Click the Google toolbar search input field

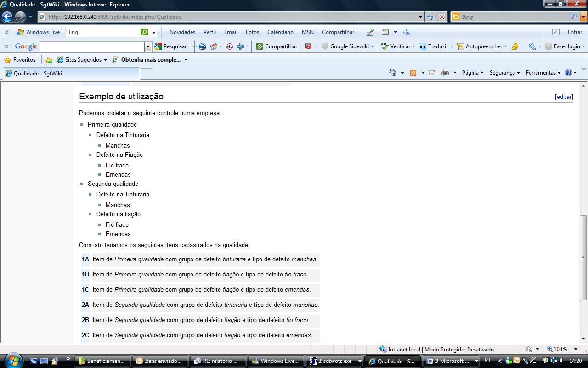pyautogui.click(x=92, y=46)
